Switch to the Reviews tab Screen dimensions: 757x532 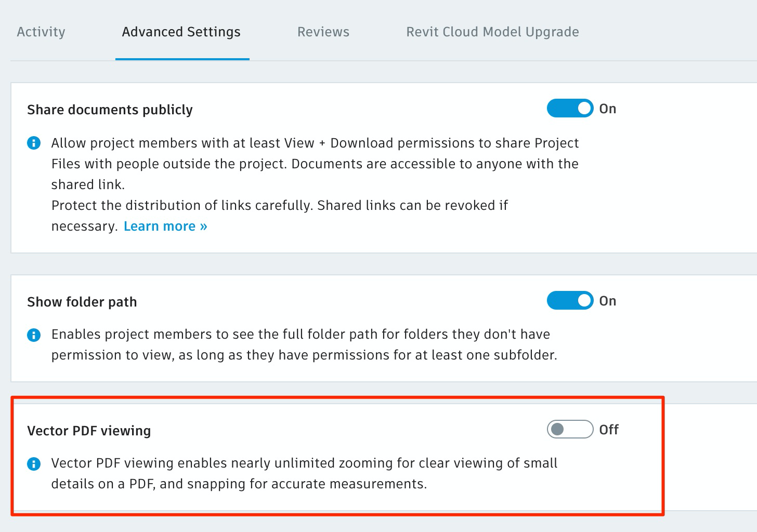click(323, 32)
